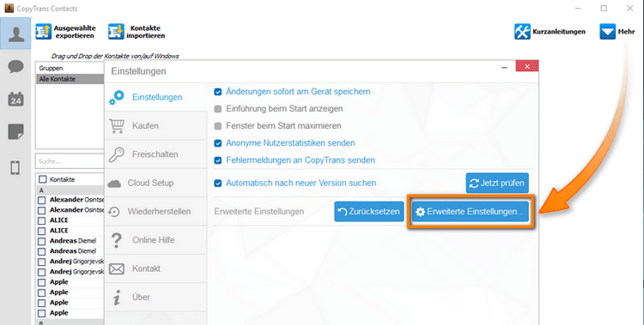Viewport: 644px width, 325px height.
Task: Toggle Anonyme Nutzerstatistiken senden checkbox
Action: pyautogui.click(x=218, y=143)
